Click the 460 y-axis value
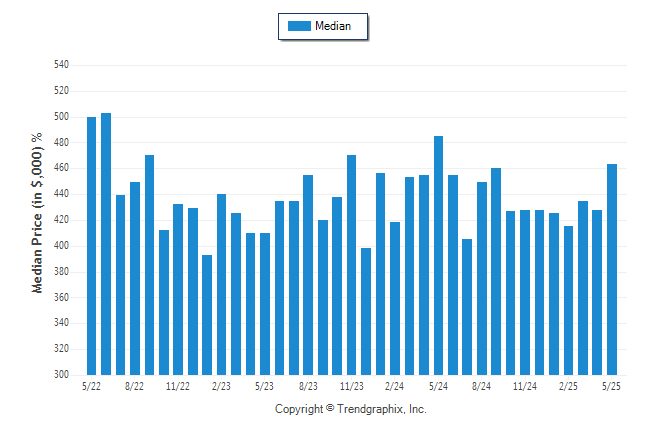 tap(61, 168)
